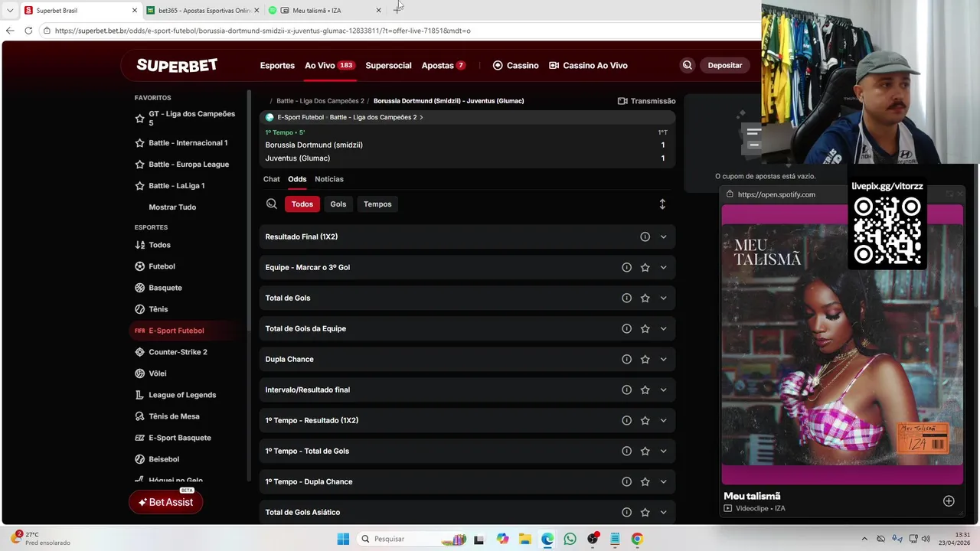Viewport: 980px width, 551px height.
Task: Open the odds market search magnifier
Action: click(x=272, y=204)
